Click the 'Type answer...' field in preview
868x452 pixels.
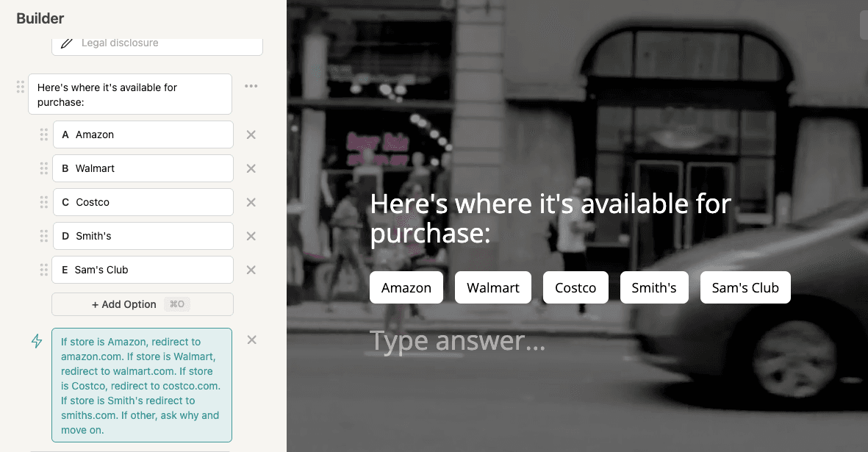point(457,341)
